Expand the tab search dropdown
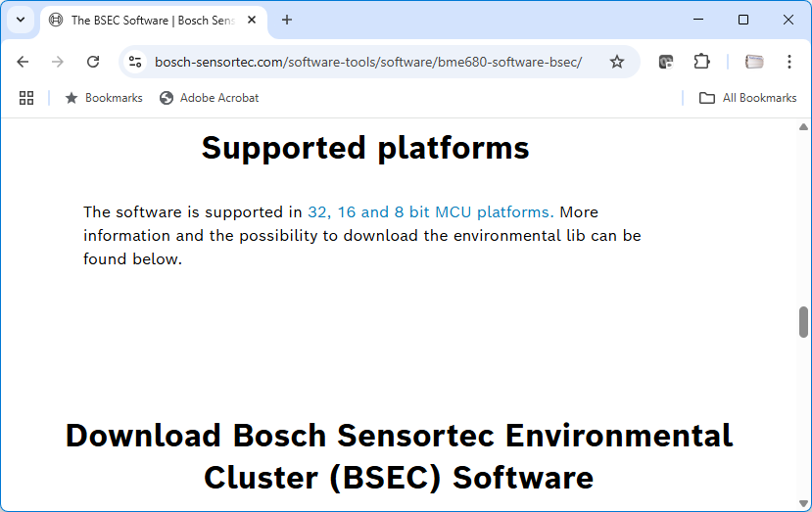Image resolution: width=812 pixels, height=512 pixels. pyautogui.click(x=21, y=20)
